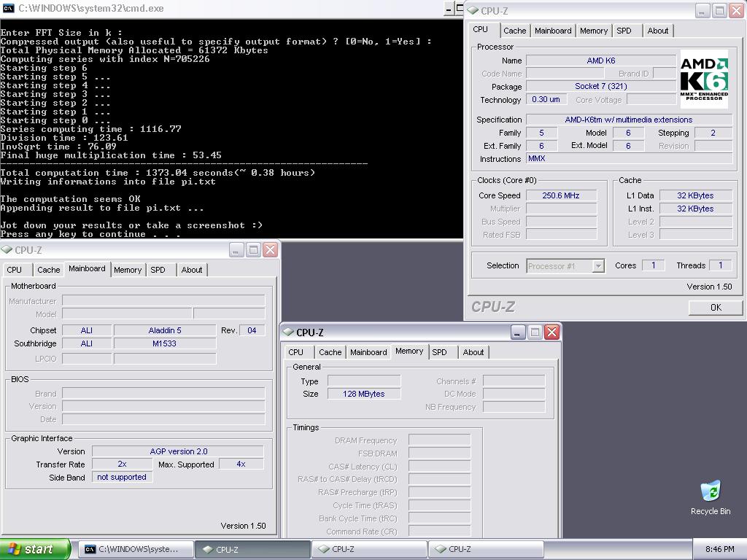Click Graphic Interface Version AGP version 2.0
747x560 pixels.
point(178,451)
